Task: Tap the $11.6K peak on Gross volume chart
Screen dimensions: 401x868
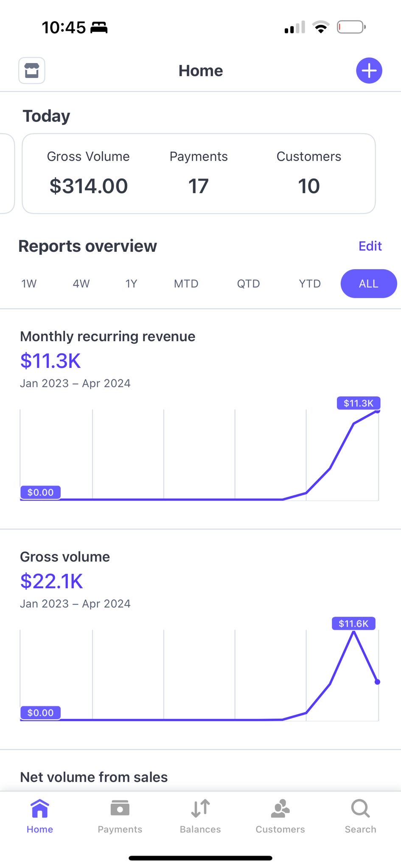Action: point(353,632)
